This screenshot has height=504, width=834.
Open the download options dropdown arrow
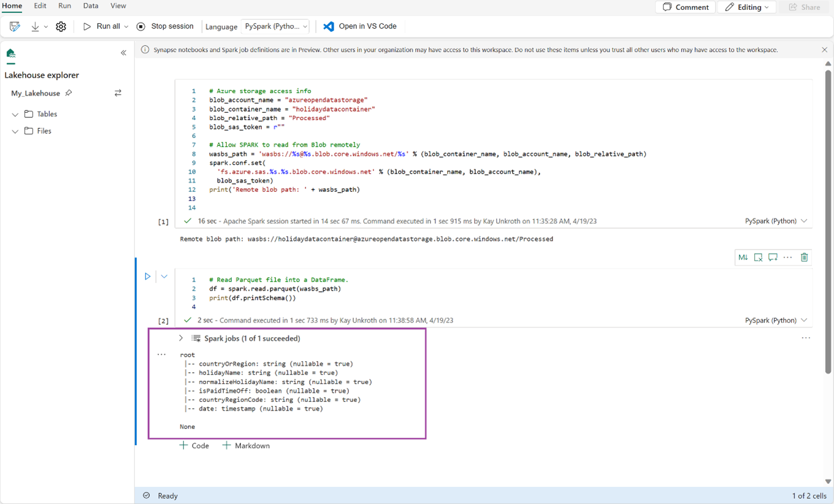click(x=46, y=27)
